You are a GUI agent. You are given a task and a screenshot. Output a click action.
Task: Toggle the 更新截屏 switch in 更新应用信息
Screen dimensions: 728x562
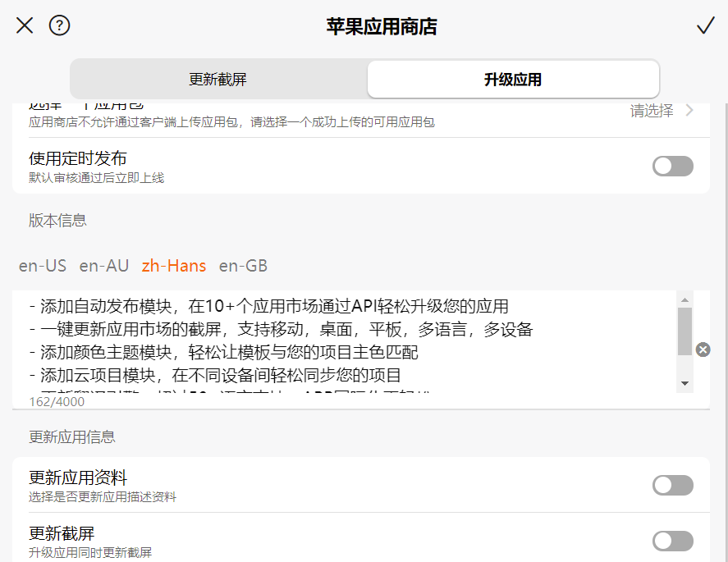coord(673,541)
